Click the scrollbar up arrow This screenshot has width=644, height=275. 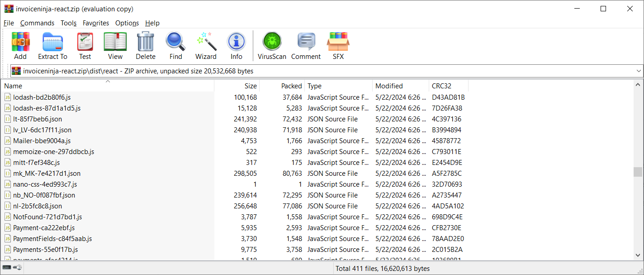click(x=638, y=85)
